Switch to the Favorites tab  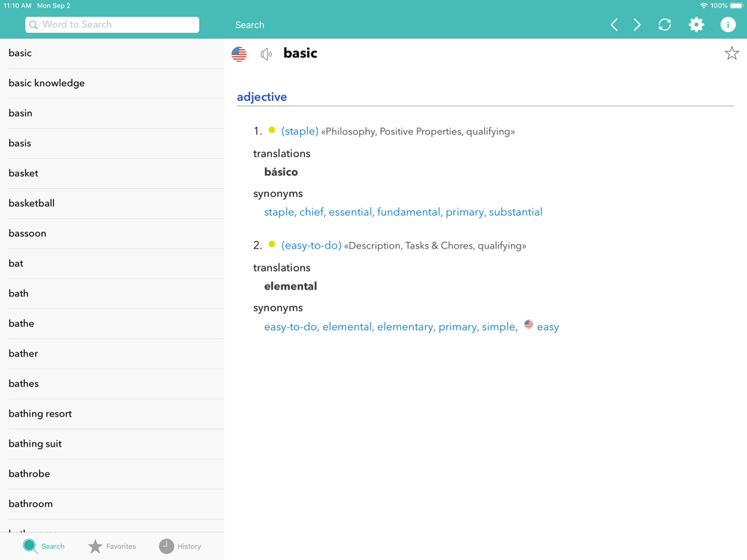113,547
